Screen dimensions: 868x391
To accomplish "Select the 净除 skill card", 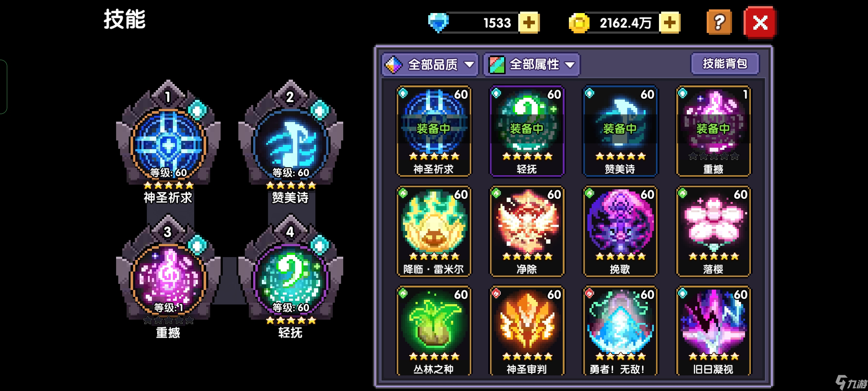I will [527, 231].
